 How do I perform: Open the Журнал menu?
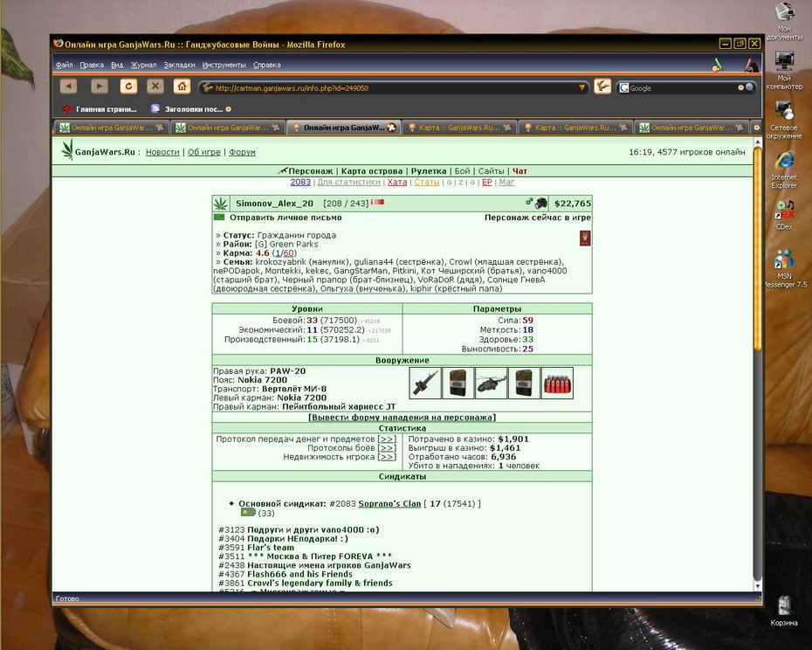coord(143,65)
